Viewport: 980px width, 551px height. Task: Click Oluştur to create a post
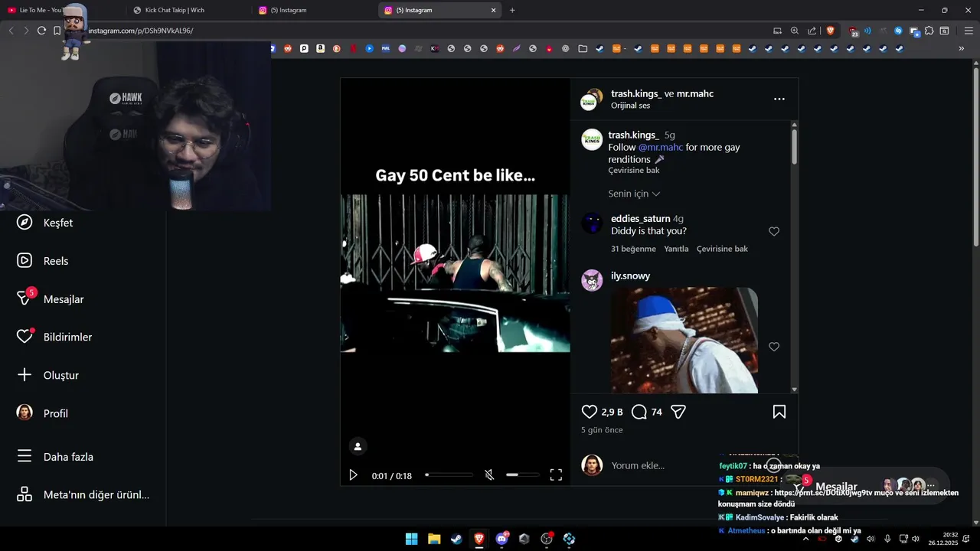[47, 375]
